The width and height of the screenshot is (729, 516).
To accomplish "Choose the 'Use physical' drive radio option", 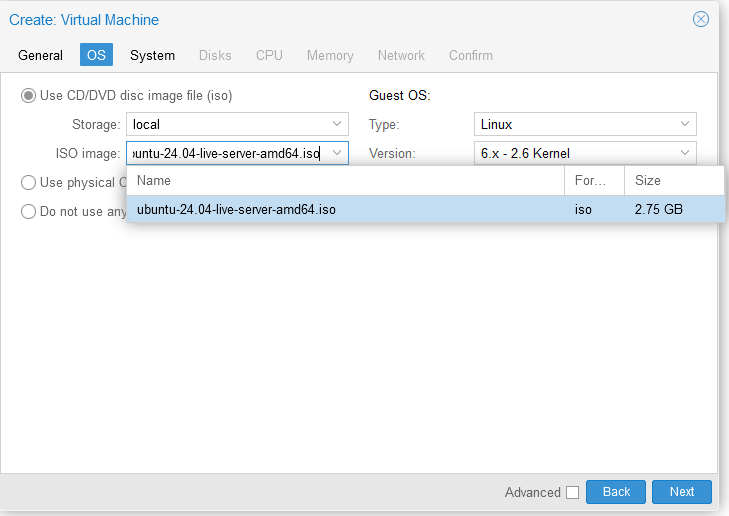I will point(29,182).
